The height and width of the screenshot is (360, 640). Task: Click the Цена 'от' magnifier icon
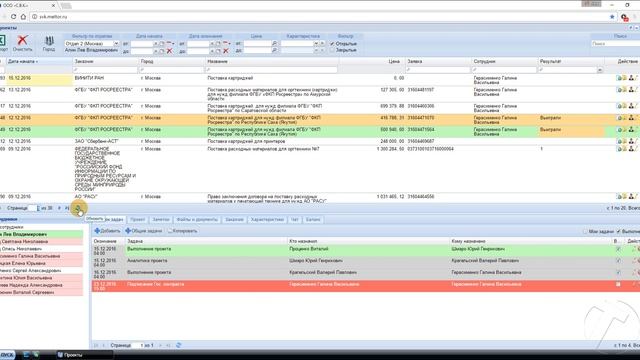(274, 43)
